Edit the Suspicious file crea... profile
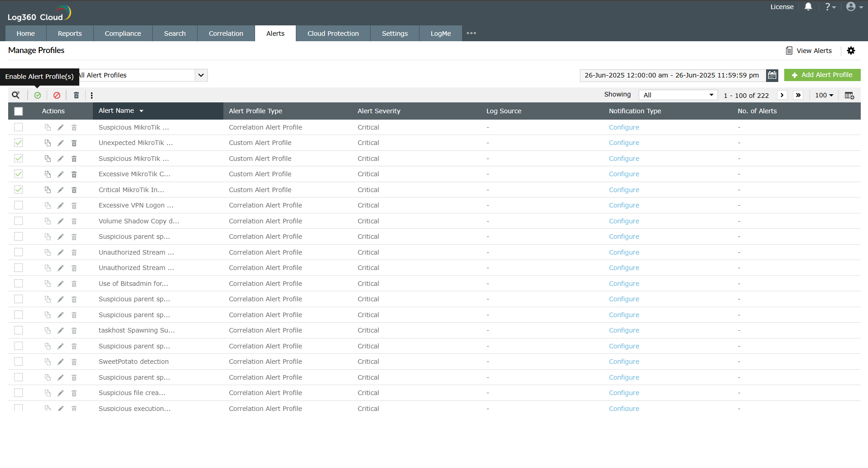This screenshot has height=468, width=868. [x=61, y=393]
